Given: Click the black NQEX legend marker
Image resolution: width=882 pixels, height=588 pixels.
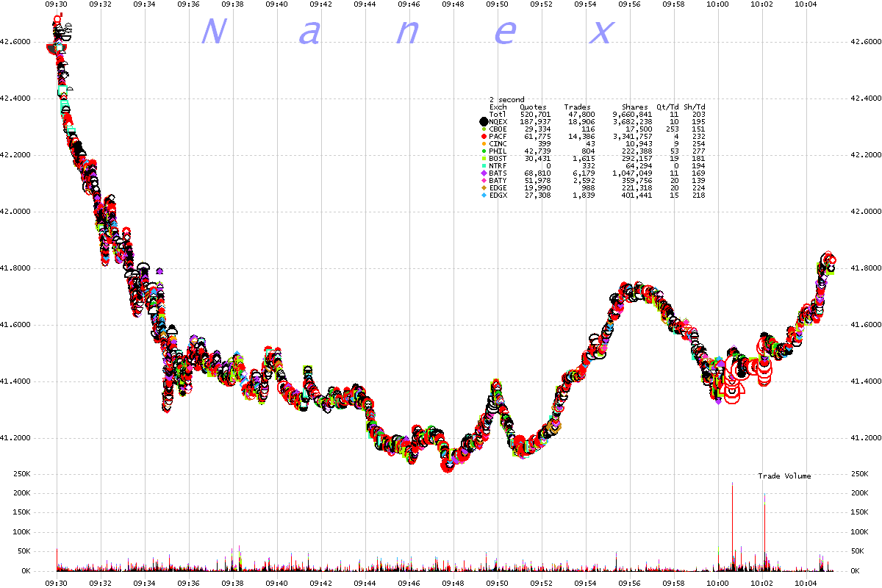Looking at the screenshot, I should click(484, 121).
